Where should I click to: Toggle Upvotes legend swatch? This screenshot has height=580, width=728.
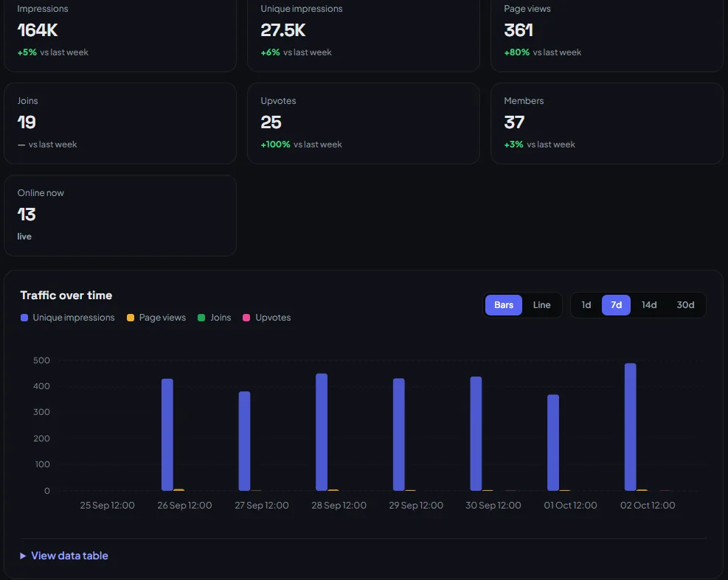point(246,318)
